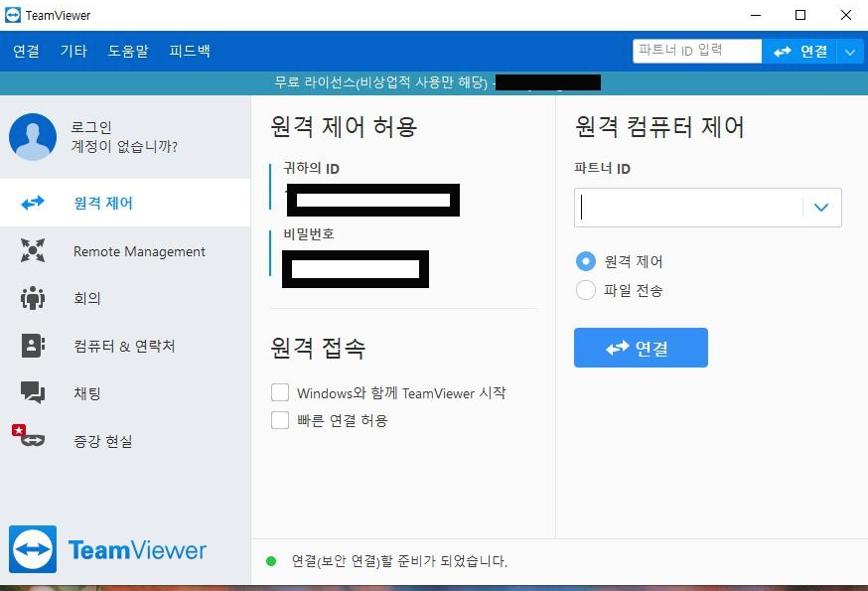Click the user avatar icon

coord(33,137)
